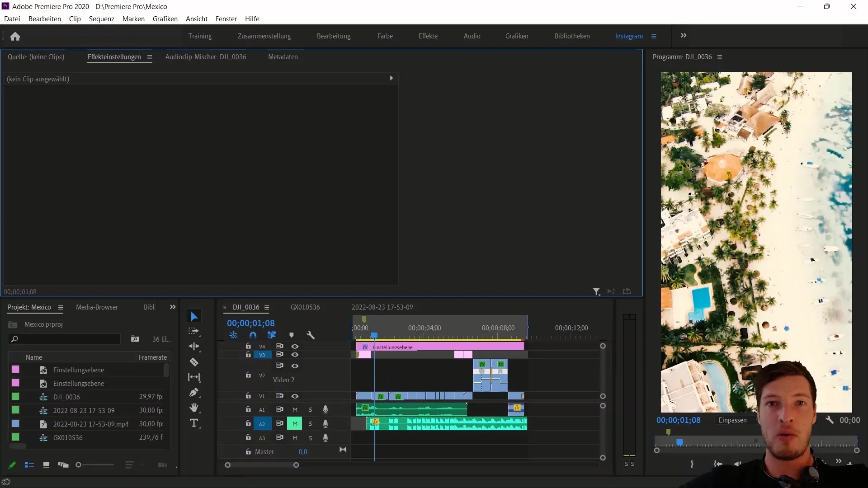Solo track A3 via S button

pos(310,438)
